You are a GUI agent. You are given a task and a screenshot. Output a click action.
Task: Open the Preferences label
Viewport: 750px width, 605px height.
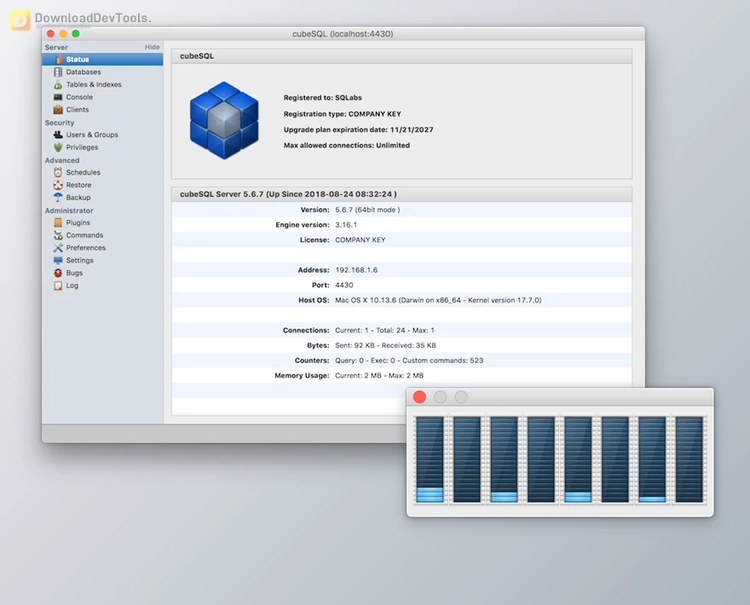(x=86, y=248)
